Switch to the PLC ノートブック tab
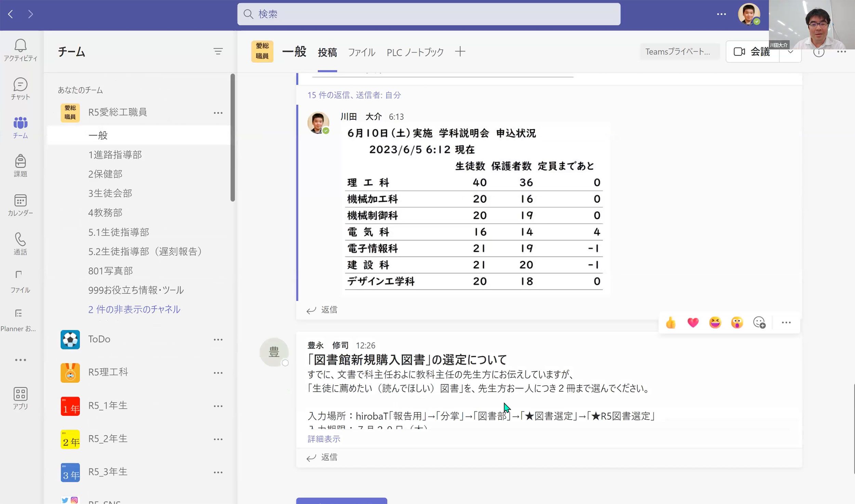This screenshot has height=504, width=855. pyautogui.click(x=415, y=52)
